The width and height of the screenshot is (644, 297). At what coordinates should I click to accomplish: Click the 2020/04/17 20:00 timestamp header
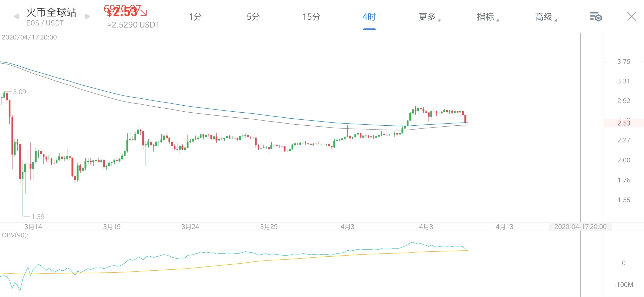click(29, 37)
